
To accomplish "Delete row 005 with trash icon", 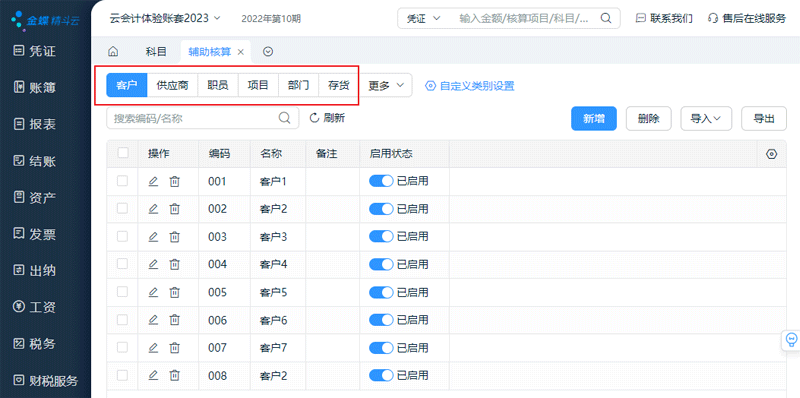I will coord(174,292).
